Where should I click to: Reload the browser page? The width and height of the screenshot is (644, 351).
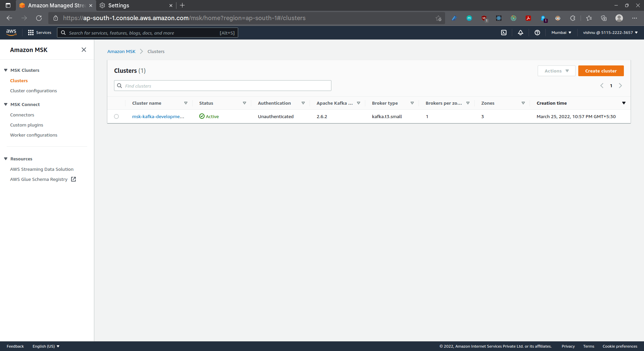[39, 18]
